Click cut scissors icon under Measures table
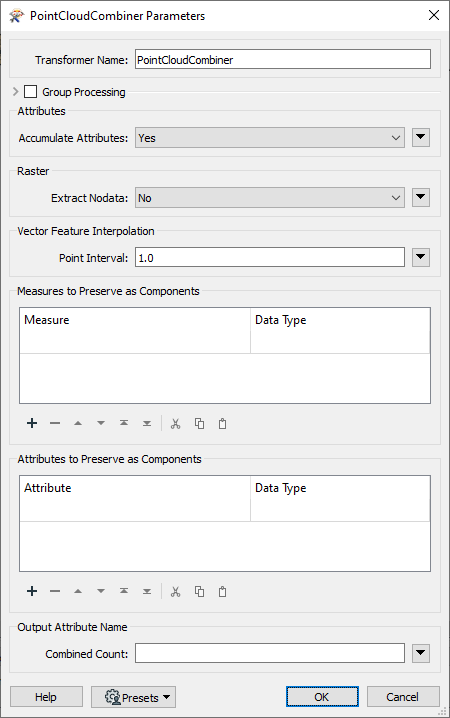 tap(175, 424)
